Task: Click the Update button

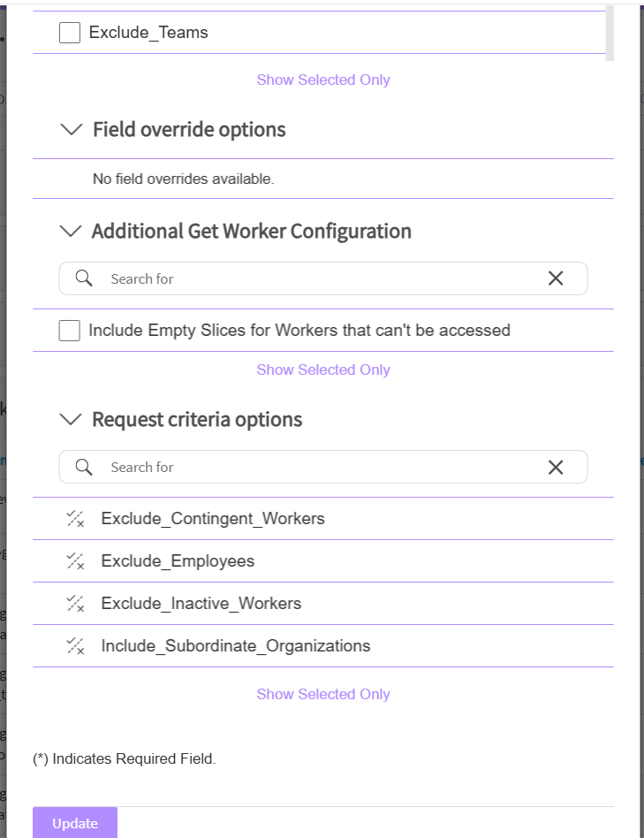Action: point(75,823)
